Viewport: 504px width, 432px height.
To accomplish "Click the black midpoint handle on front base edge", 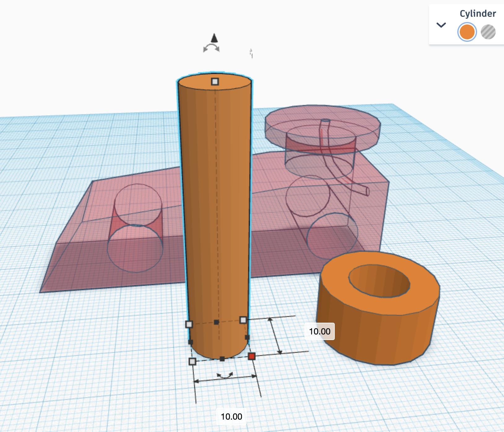I will 222,359.
